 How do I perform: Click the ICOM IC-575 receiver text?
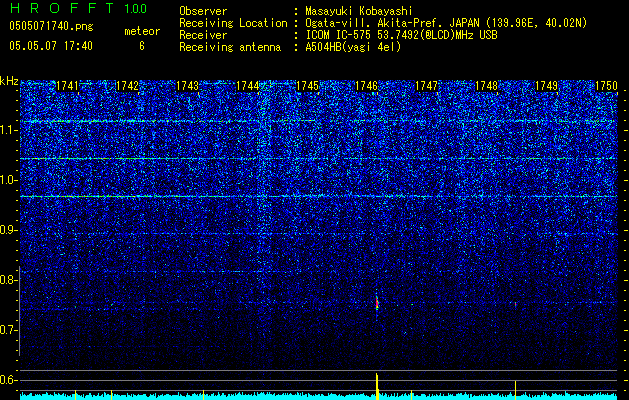pos(401,35)
